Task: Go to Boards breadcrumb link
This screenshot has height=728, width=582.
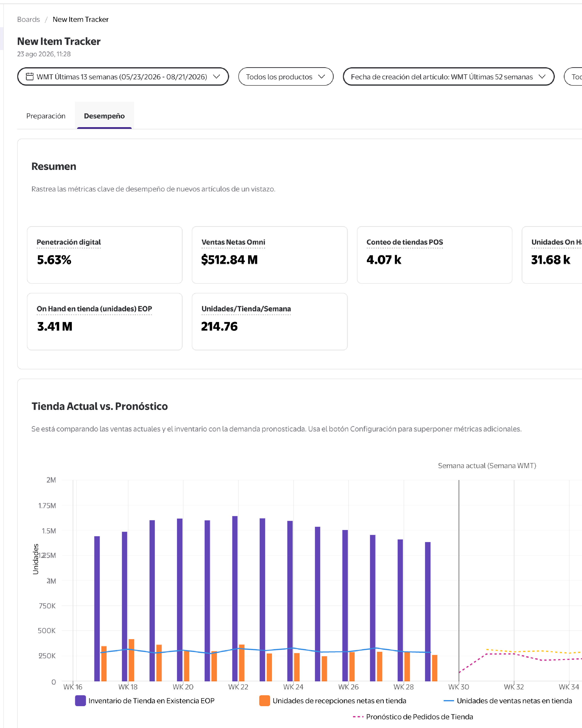Action: [x=29, y=20]
